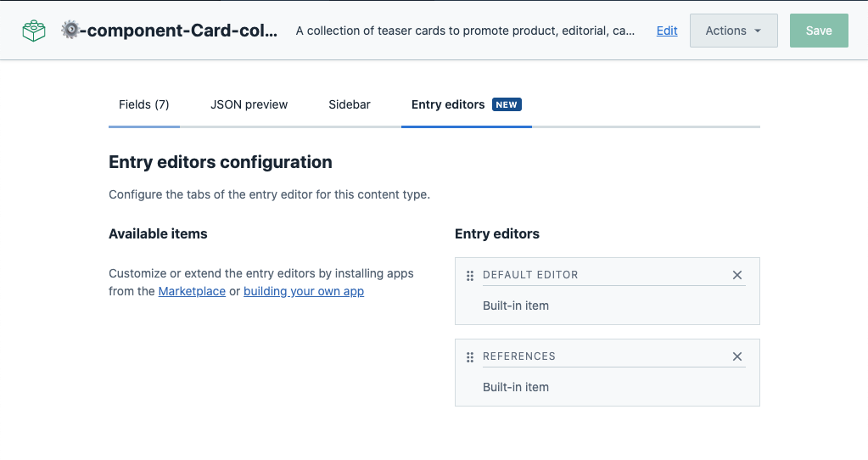
Task: Select the Entry editors tab
Action: point(448,104)
